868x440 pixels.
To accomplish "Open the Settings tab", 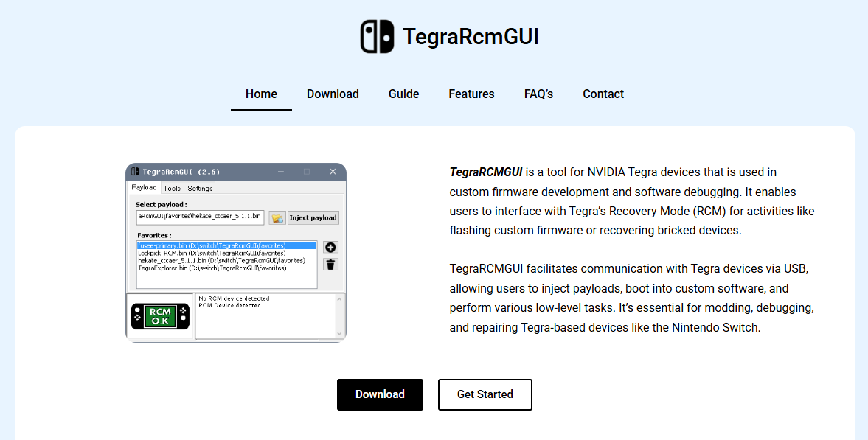I will click(x=200, y=188).
